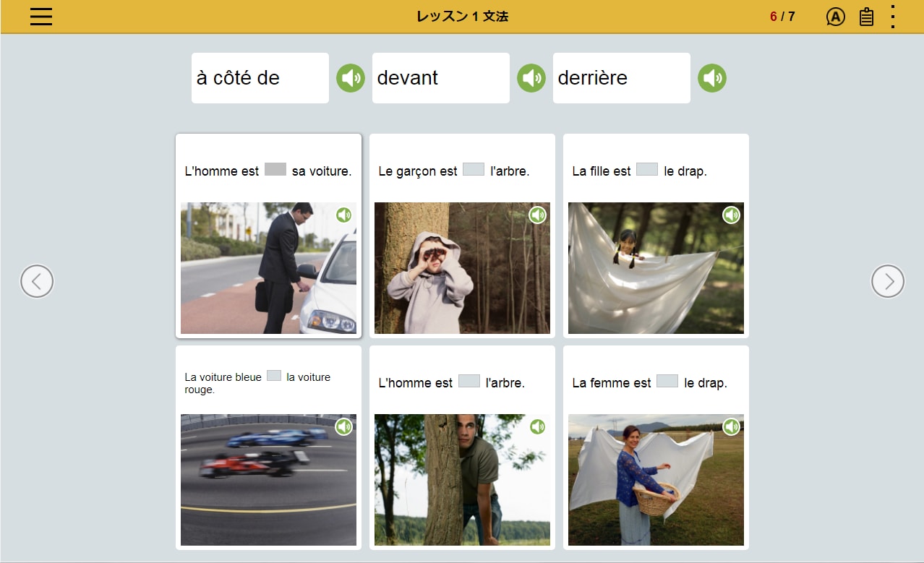Play sound on woman with laundry basket photo
Screen dimensions: 924x563
[x=731, y=427]
